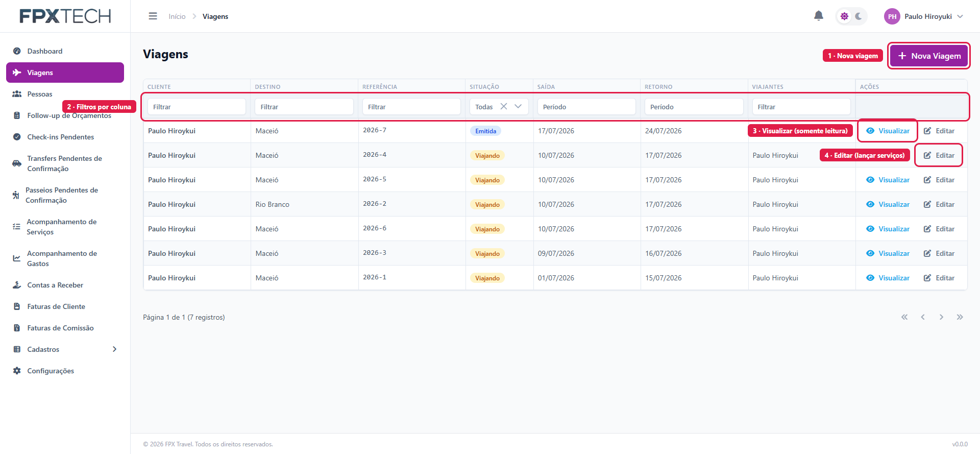The width and height of the screenshot is (980, 454).
Task: Go to next page chevron
Action: [941, 317]
